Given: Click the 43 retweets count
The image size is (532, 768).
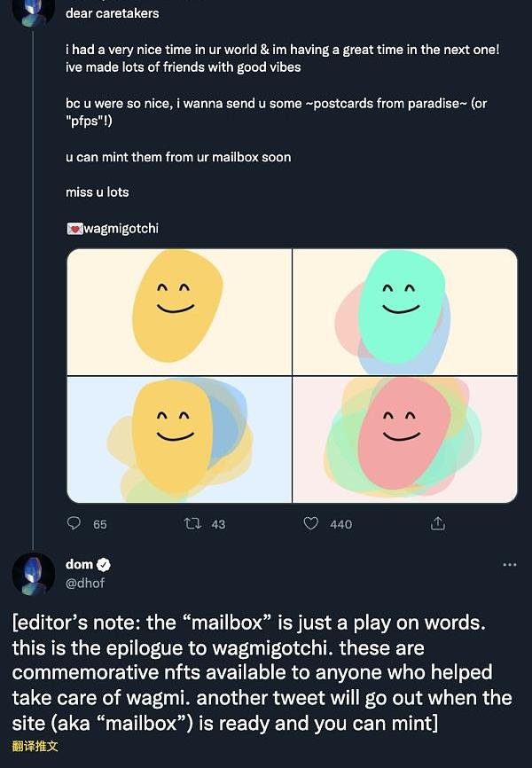Looking at the screenshot, I should (x=218, y=524).
